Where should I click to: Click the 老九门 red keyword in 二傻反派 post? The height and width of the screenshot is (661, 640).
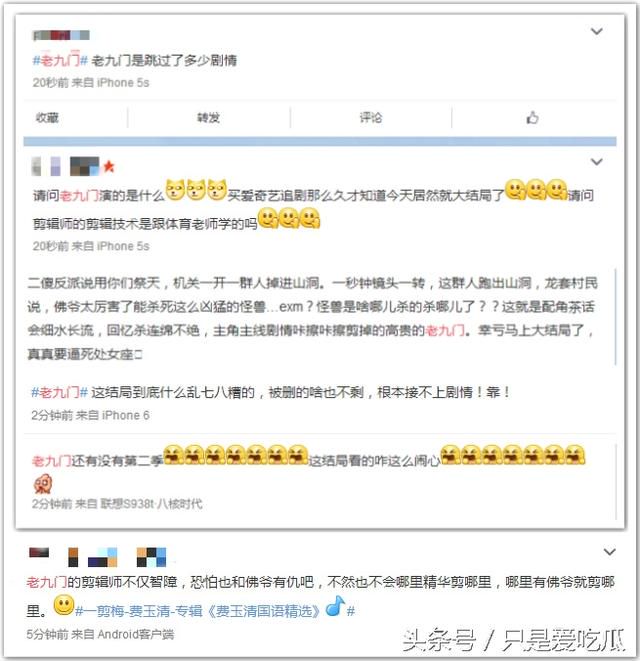coord(445,330)
